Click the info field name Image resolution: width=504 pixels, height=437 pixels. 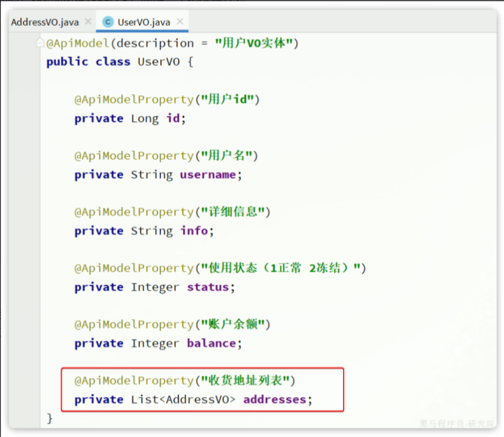(194, 231)
